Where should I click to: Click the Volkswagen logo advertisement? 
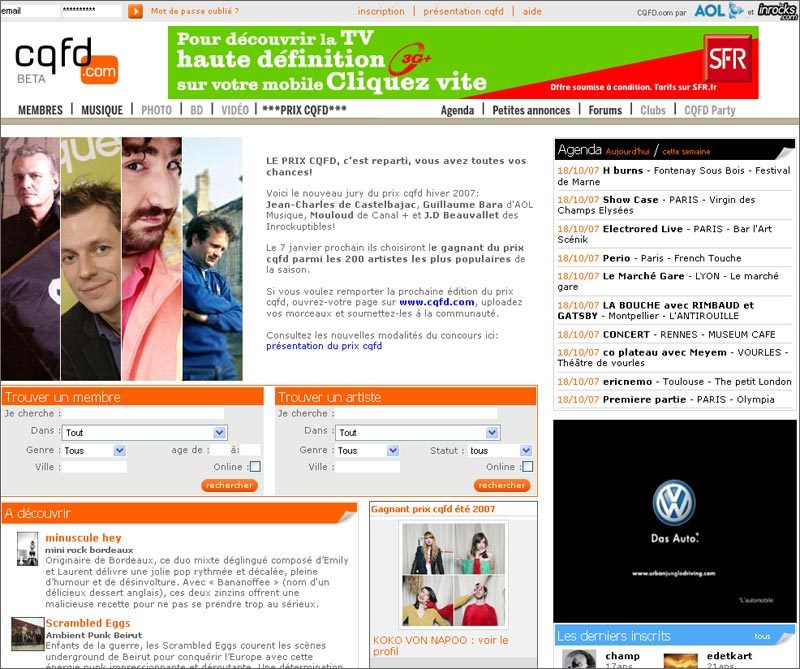pyautogui.click(x=674, y=521)
